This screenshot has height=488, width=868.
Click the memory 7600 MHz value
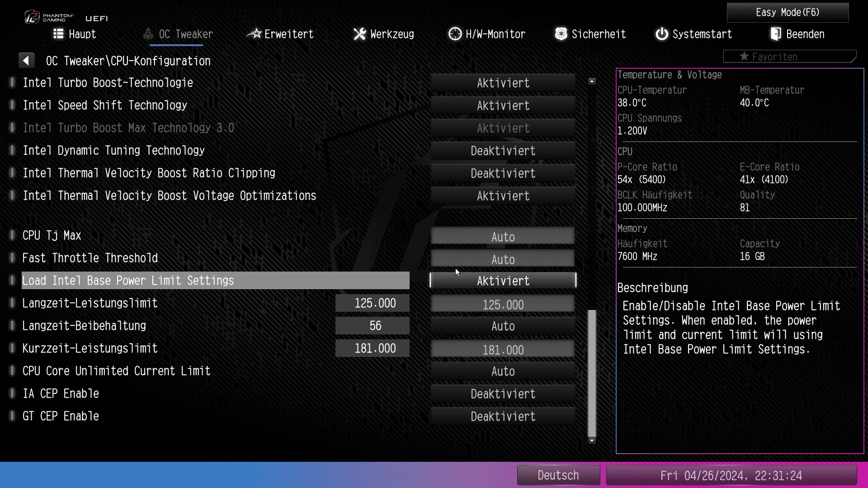point(637,257)
